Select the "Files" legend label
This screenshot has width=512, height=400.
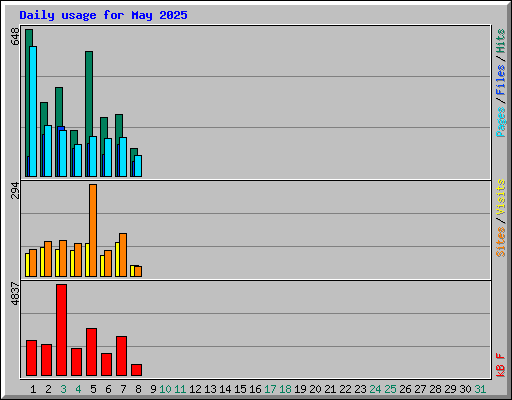click(x=500, y=80)
